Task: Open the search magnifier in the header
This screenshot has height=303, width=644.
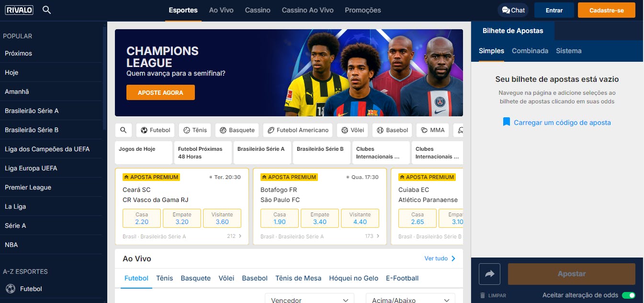Action: tap(46, 10)
